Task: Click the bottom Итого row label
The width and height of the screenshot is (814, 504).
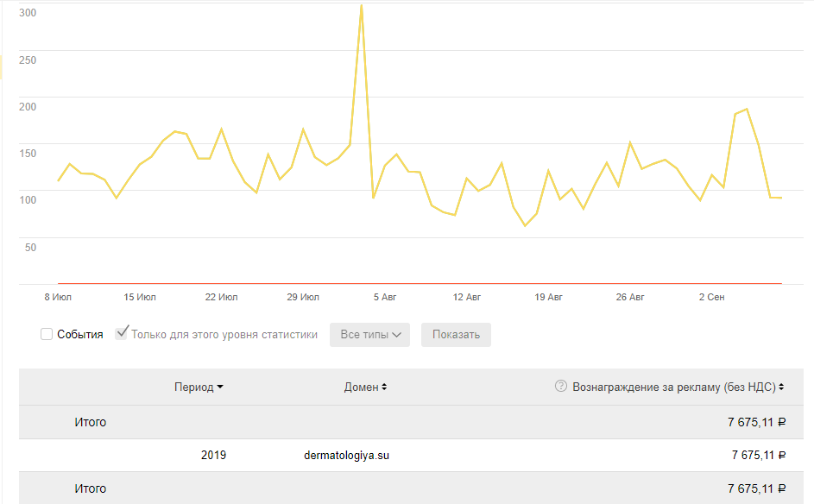Action: (91, 488)
